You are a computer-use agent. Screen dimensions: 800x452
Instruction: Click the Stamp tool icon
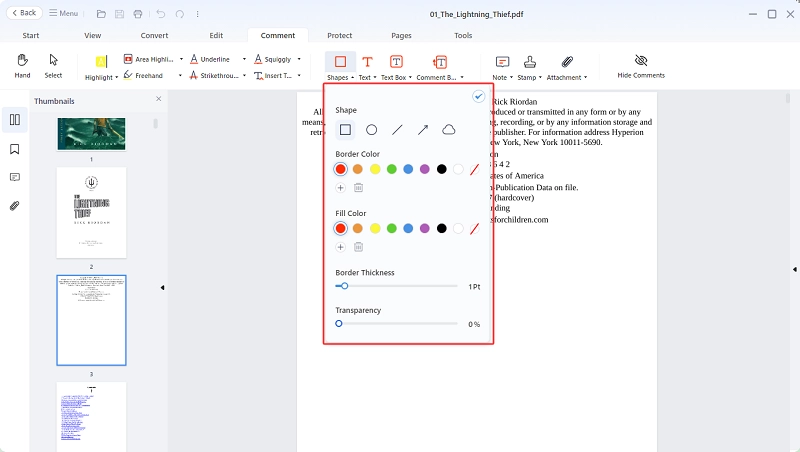coord(530,62)
